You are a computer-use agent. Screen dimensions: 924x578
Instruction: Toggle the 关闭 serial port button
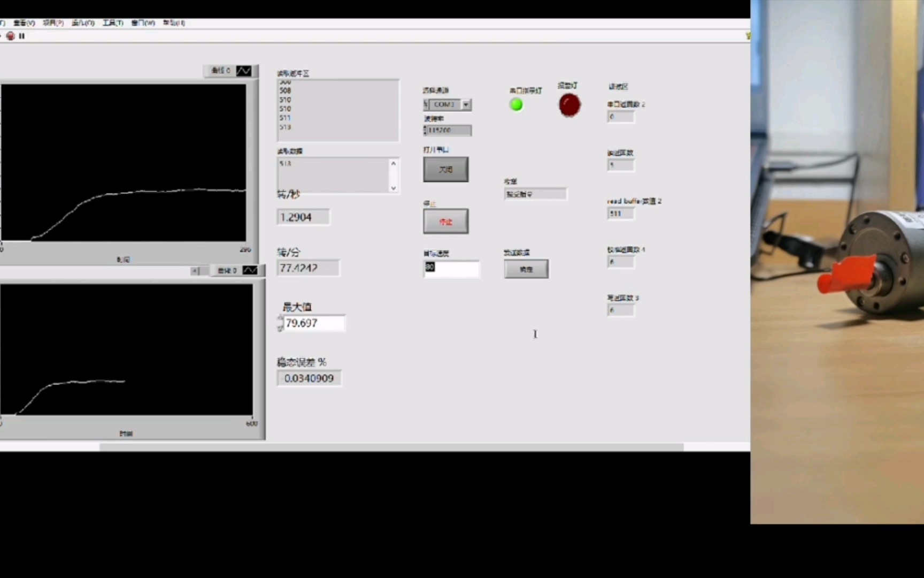pyautogui.click(x=445, y=169)
